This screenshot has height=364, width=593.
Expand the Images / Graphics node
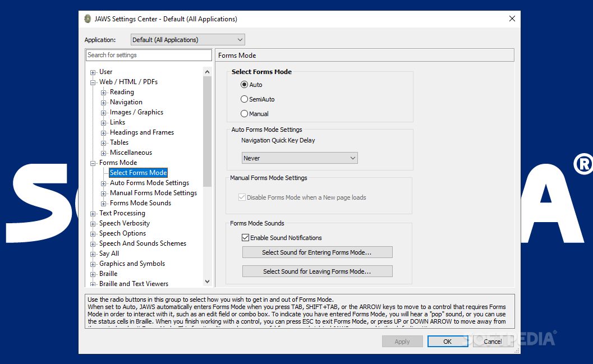pyautogui.click(x=103, y=113)
